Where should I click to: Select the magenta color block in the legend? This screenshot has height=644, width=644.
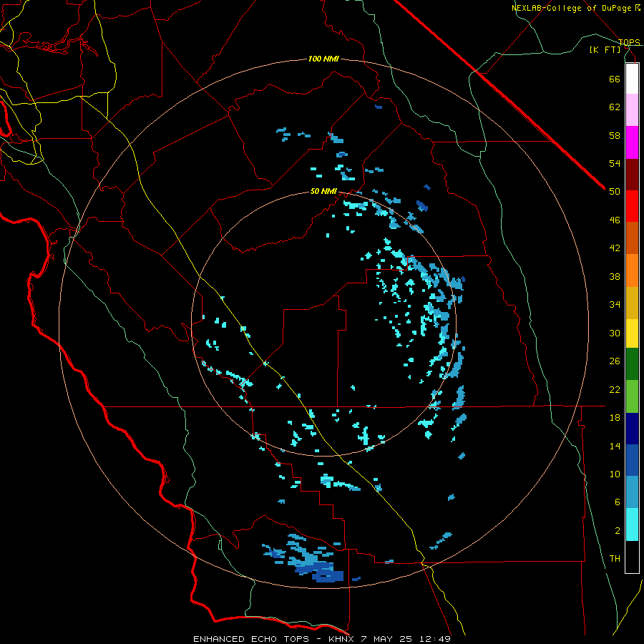point(632,142)
